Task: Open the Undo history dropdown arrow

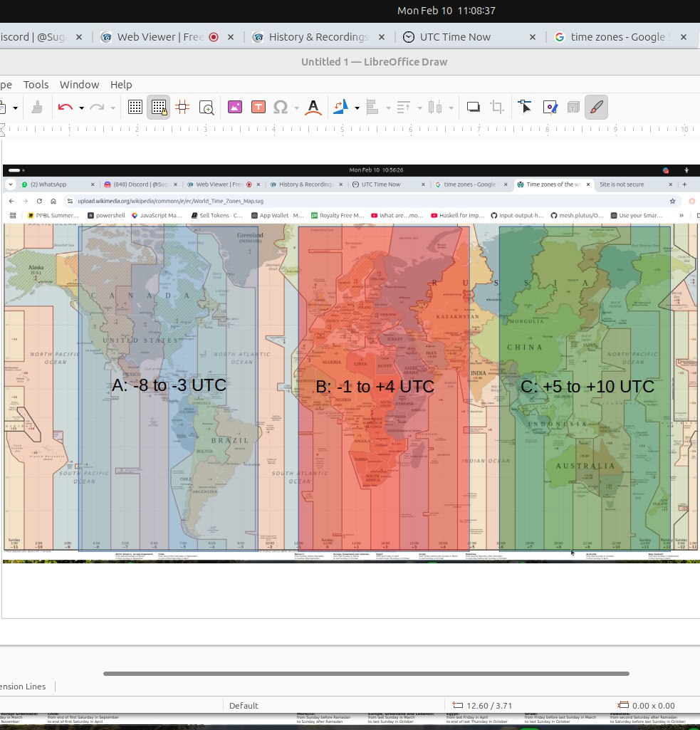Action: pyautogui.click(x=81, y=108)
